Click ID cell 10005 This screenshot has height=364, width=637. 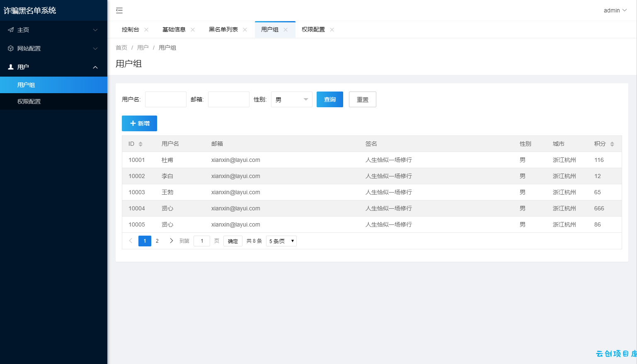pos(137,224)
